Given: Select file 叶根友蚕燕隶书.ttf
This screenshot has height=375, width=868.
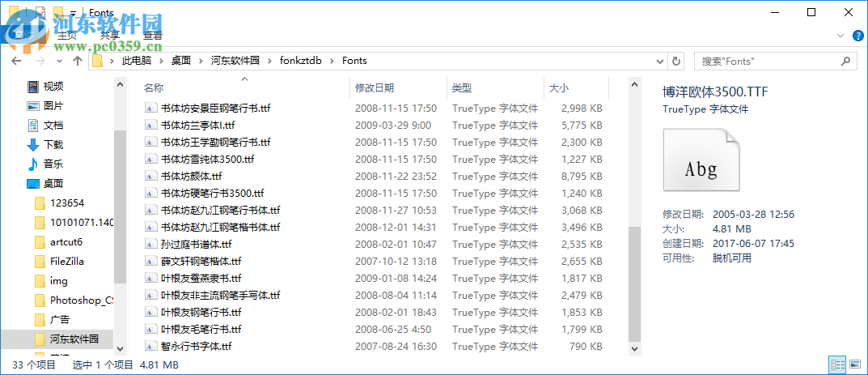Looking at the screenshot, I should click(x=201, y=279).
